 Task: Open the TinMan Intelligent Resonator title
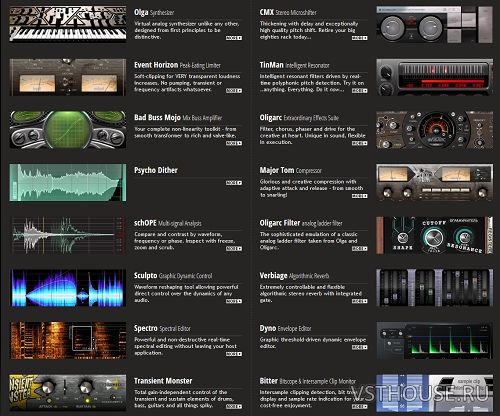pyautogui.click(x=294, y=65)
